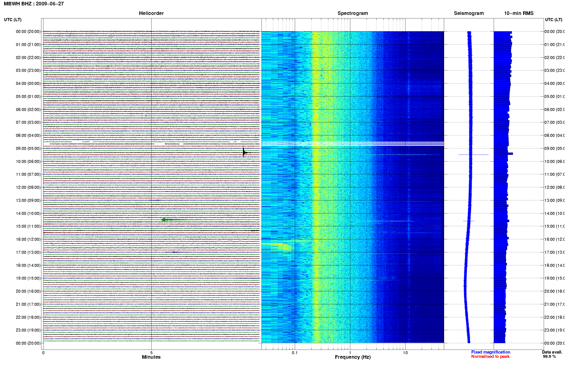
Task: Click the right 'UTC (LT)' axis label
Action: click(x=553, y=20)
